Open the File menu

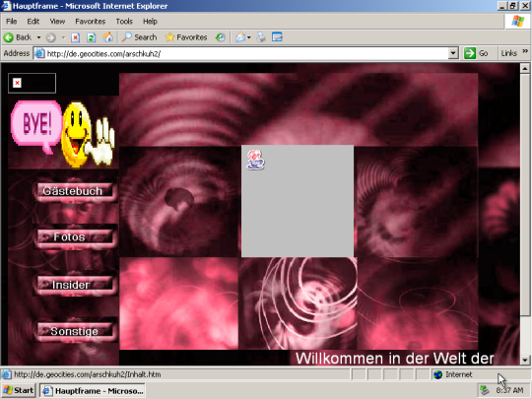click(11, 22)
